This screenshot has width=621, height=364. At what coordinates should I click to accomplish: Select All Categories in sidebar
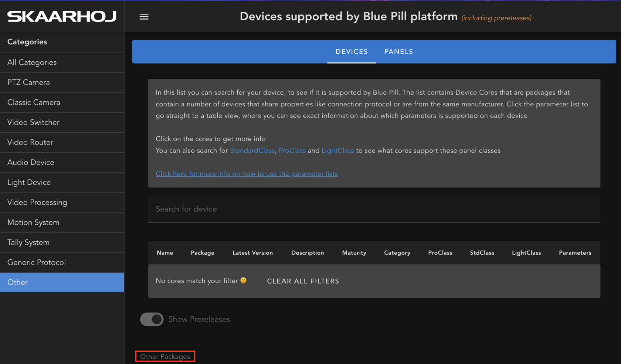tap(62, 62)
